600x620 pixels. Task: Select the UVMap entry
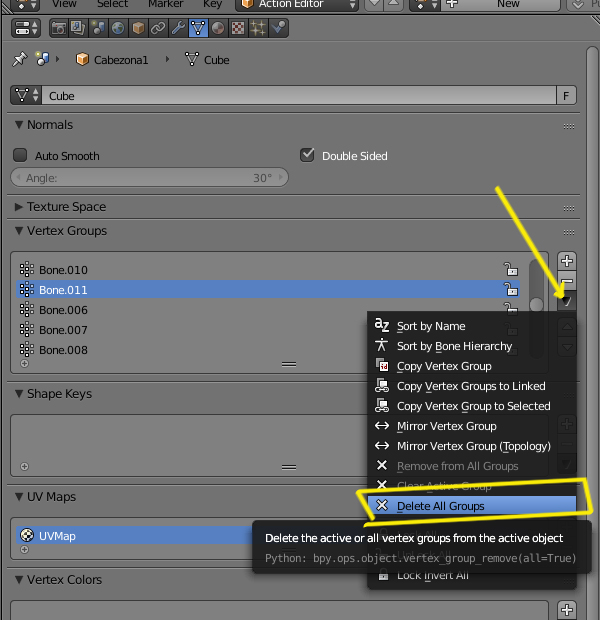click(x=134, y=536)
